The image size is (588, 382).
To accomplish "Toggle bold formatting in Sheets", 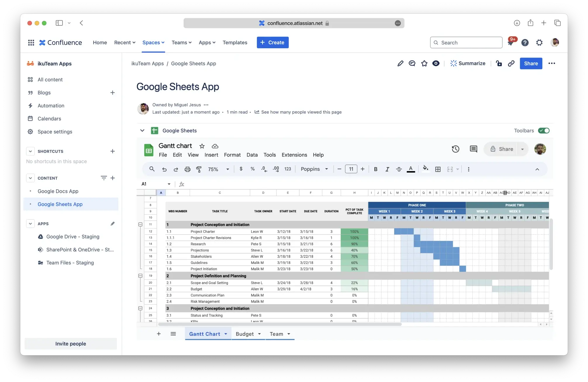I will pyautogui.click(x=376, y=169).
